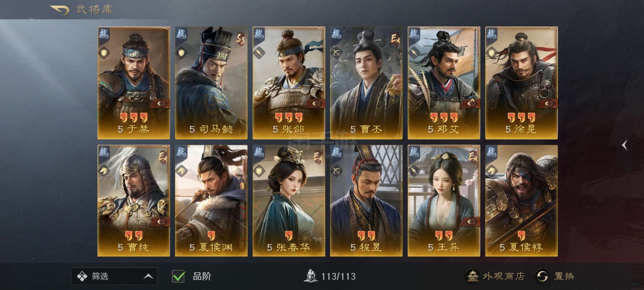Select the 夏侯渊 general card

pyautogui.click(x=211, y=201)
